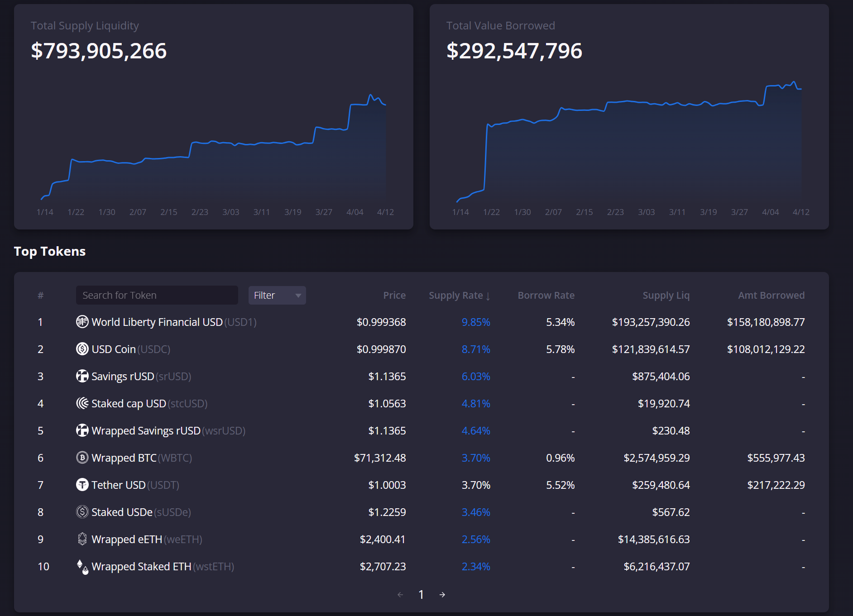
Task: Click the $292,547,796 total borrowed figure
Action: pyautogui.click(x=514, y=50)
